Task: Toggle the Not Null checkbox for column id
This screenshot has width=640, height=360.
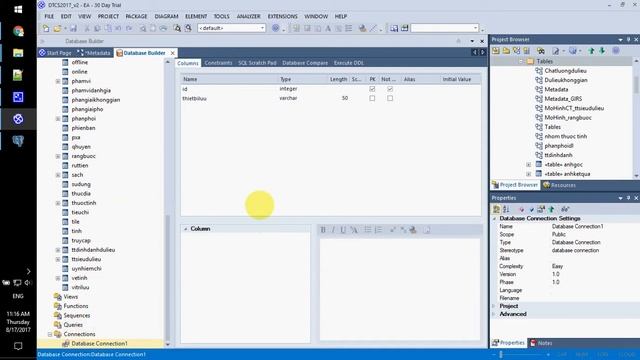Action: coord(390,89)
